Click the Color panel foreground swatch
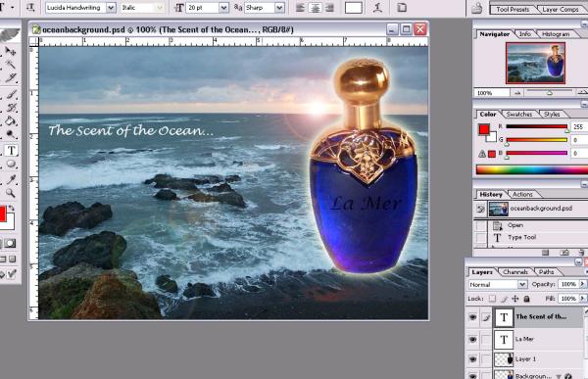 (x=484, y=129)
